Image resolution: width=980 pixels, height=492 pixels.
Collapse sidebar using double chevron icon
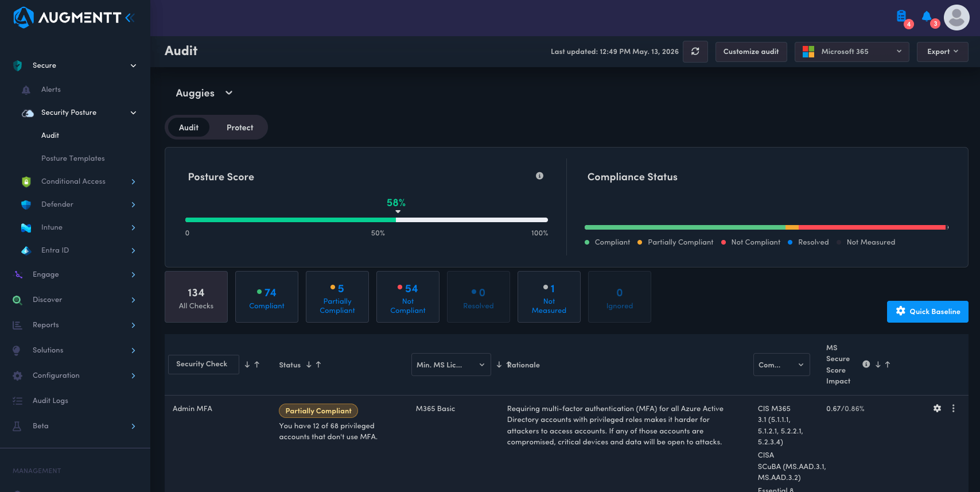point(130,18)
